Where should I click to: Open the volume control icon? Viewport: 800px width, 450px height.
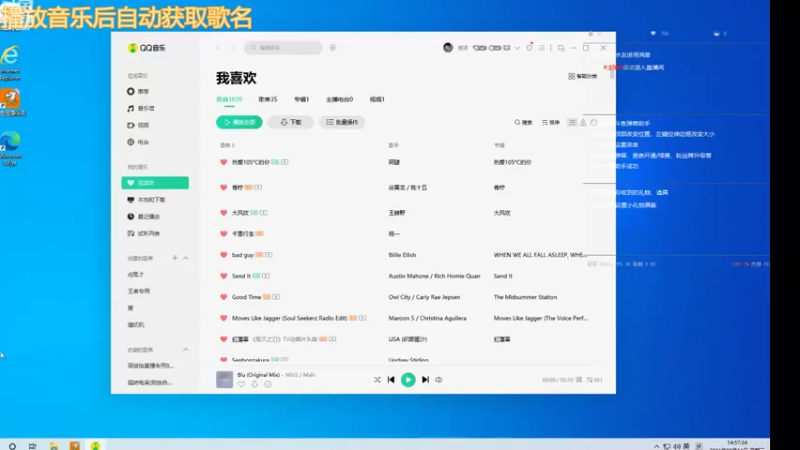click(x=439, y=380)
